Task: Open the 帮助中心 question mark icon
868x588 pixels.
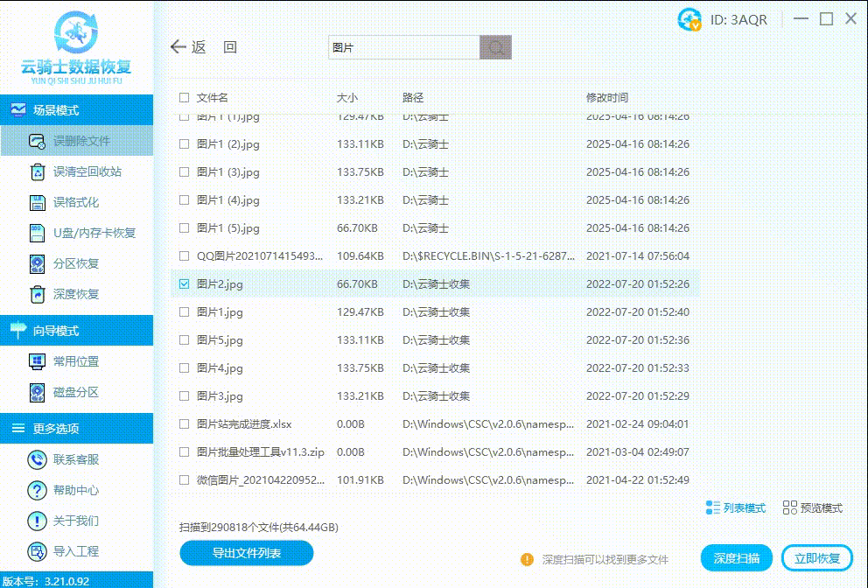Action: pos(37,490)
